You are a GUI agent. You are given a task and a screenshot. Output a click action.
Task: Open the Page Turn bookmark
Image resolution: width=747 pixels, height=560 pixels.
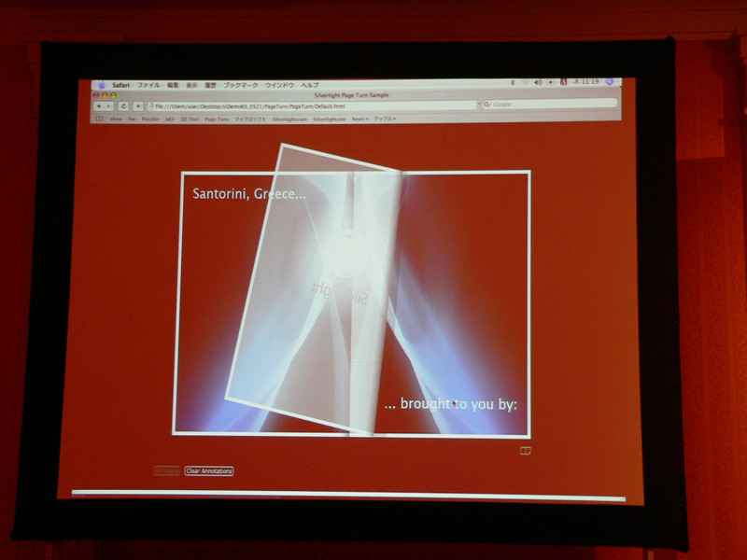217,119
